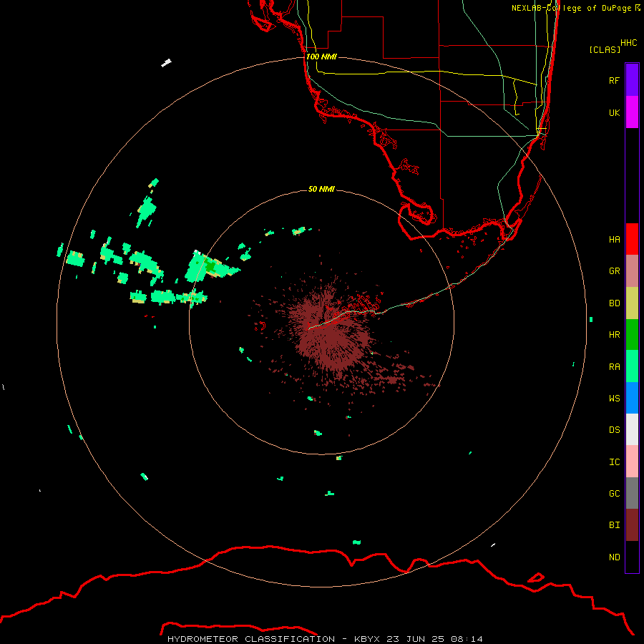Click the gray GC legend swatch
644x644 pixels.
[632, 493]
